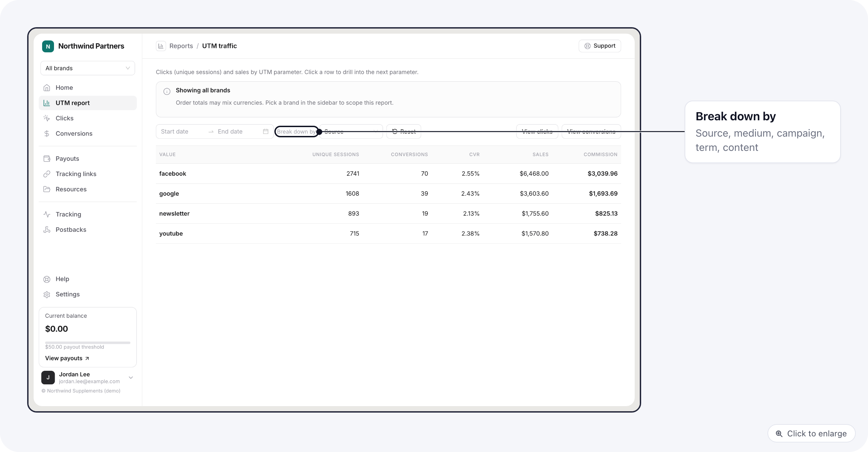Image resolution: width=868 pixels, height=452 pixels.
Task: Open the Postbacks menu item
Action: [x=88, y=230]
